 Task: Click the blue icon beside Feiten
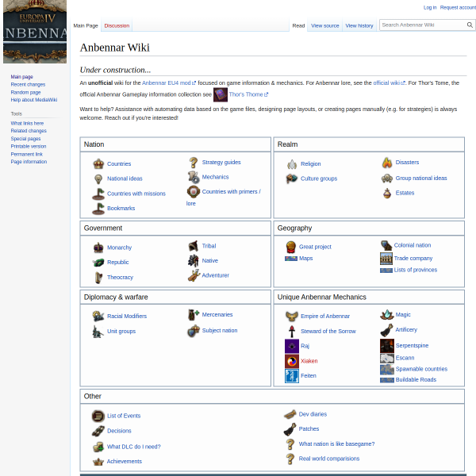click(292, 376)
